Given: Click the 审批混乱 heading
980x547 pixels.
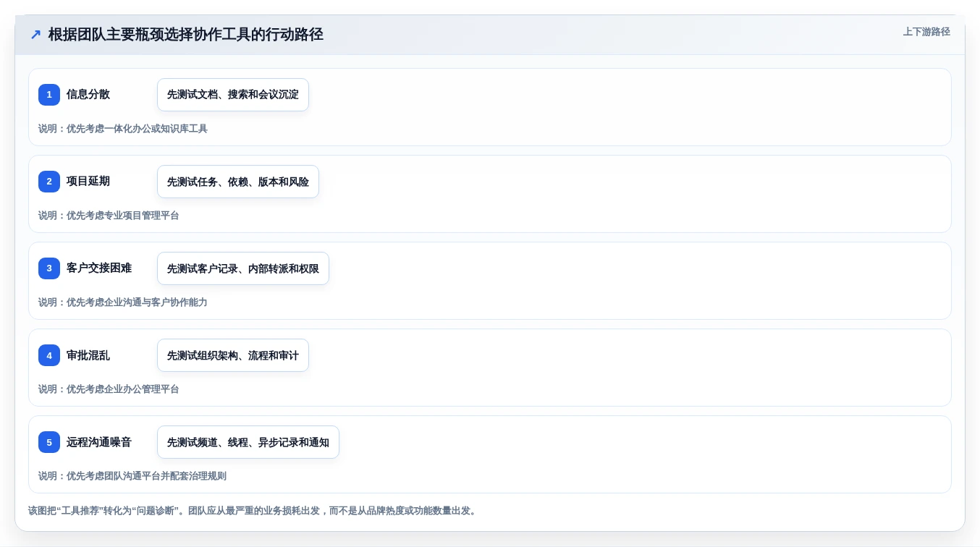Looking at the screenshot, I should (x=88, y=355).
